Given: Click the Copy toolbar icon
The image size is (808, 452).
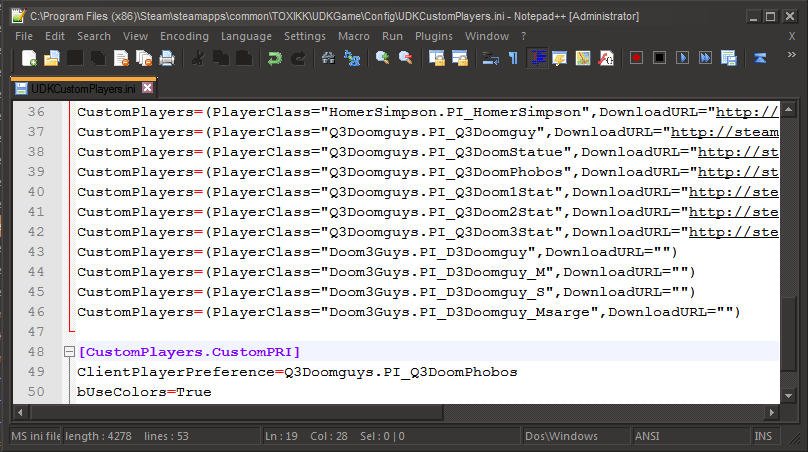Looking at the screenshot, I should 221,58.
